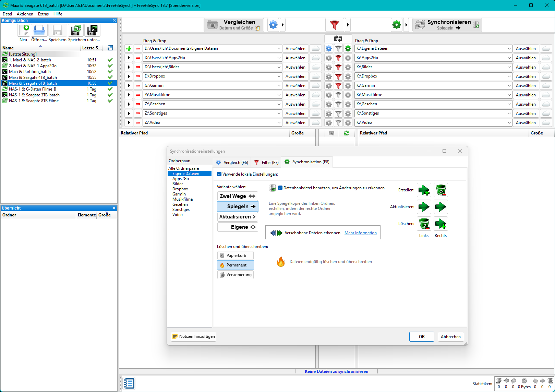Screen dimensions: 555x392
Task: Select Dropbox in Ordnerpaar list
Action: [x=180, y=189]
